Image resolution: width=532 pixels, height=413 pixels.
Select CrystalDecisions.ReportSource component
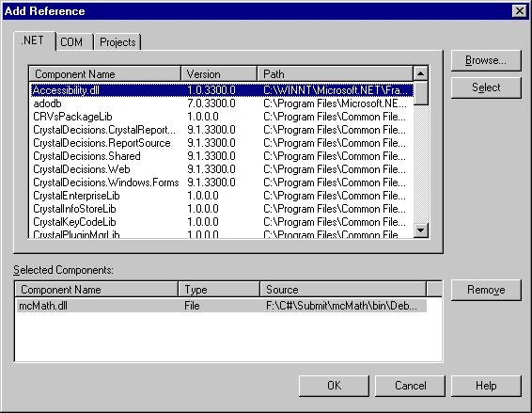point(222,143)
